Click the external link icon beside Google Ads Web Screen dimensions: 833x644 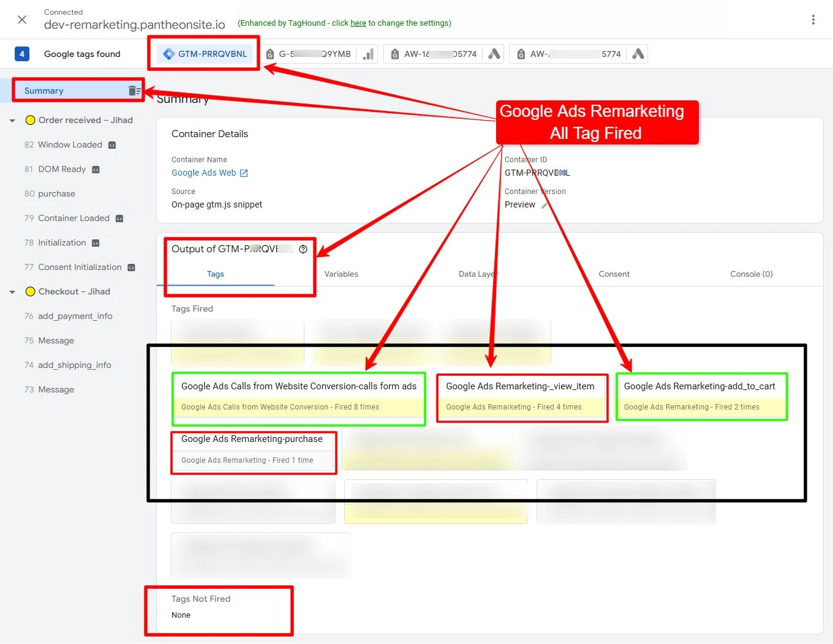coord(244,173)
